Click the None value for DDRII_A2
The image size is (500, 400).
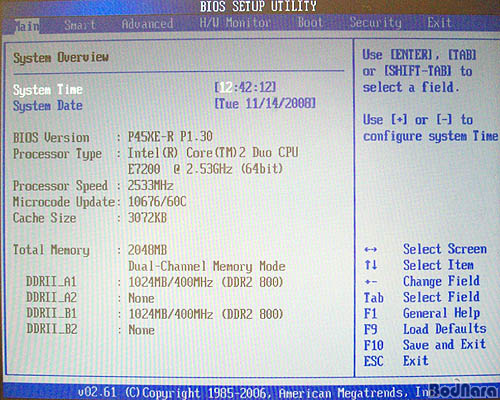141,298
